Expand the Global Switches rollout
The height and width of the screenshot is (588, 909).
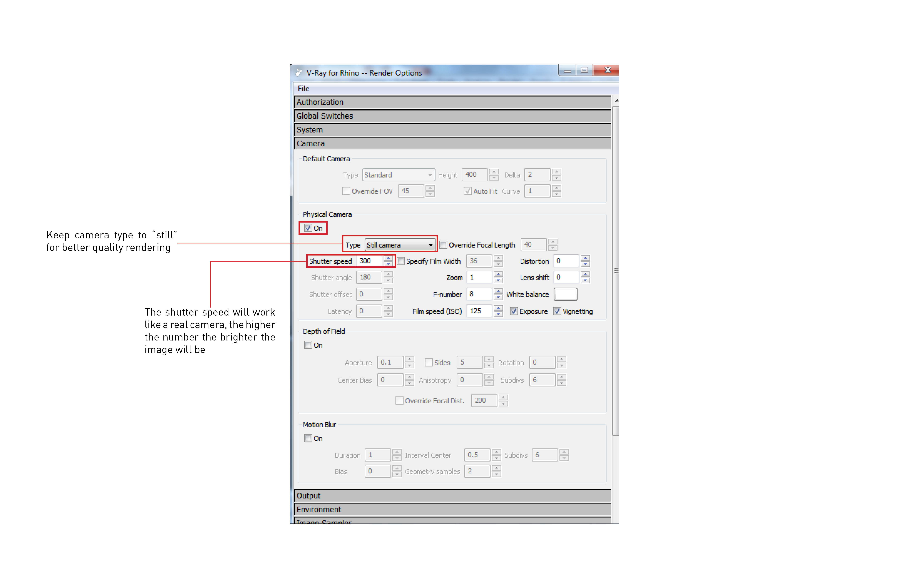[452, 116]
